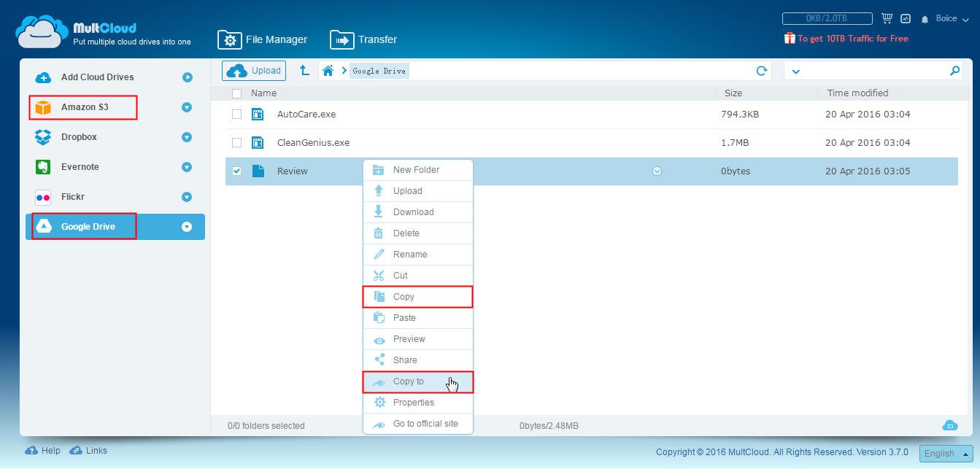Select the AutoCare.exe file name
This screenshot has height=469, width=980.
click(306, 115)
